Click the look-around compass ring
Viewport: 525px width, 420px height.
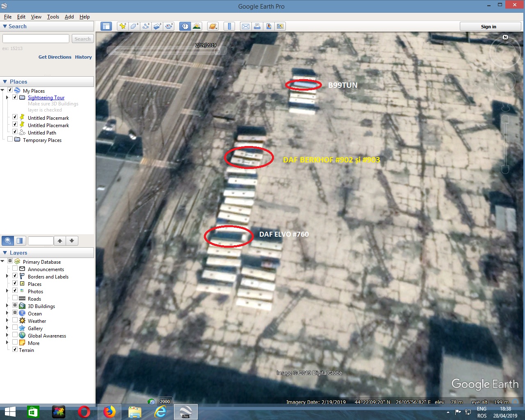click(x=504, y=53)
